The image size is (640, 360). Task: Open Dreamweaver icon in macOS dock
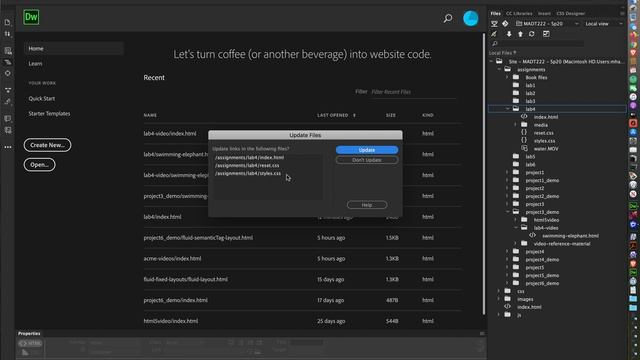(633, 207)
